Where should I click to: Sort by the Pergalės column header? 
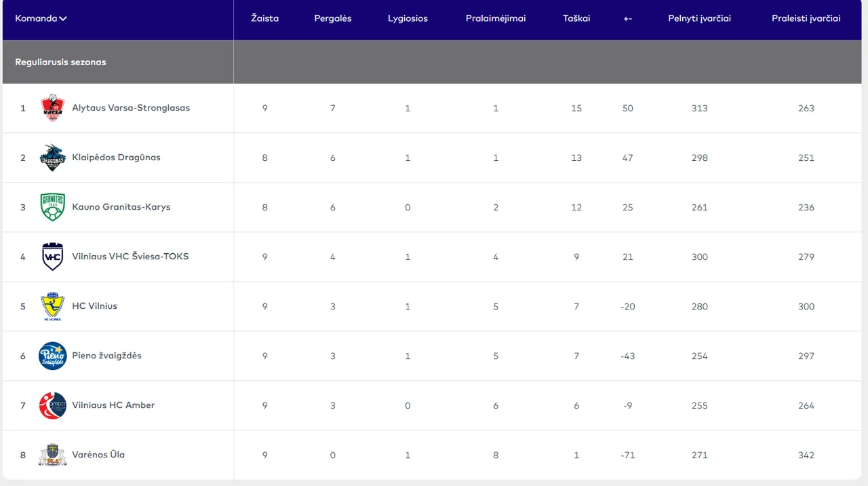332,18
